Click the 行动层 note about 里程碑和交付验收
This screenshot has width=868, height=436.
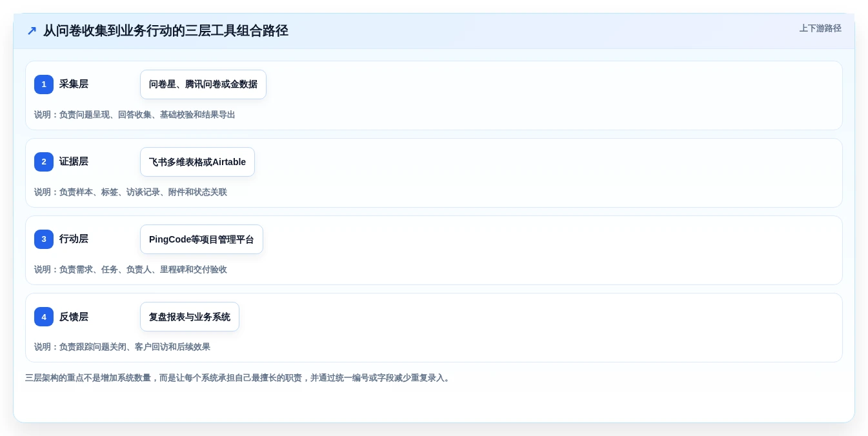click(130, 270)
